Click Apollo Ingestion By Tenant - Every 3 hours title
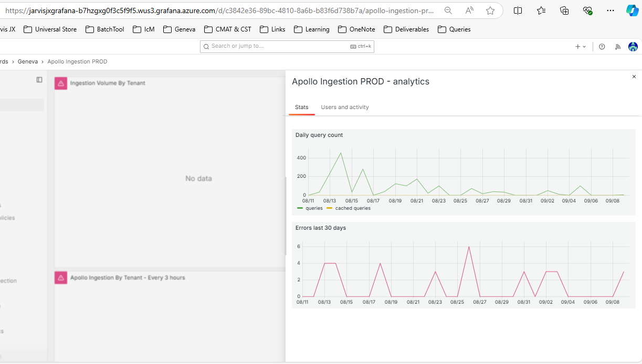642x364 pixels. (128, 277)
